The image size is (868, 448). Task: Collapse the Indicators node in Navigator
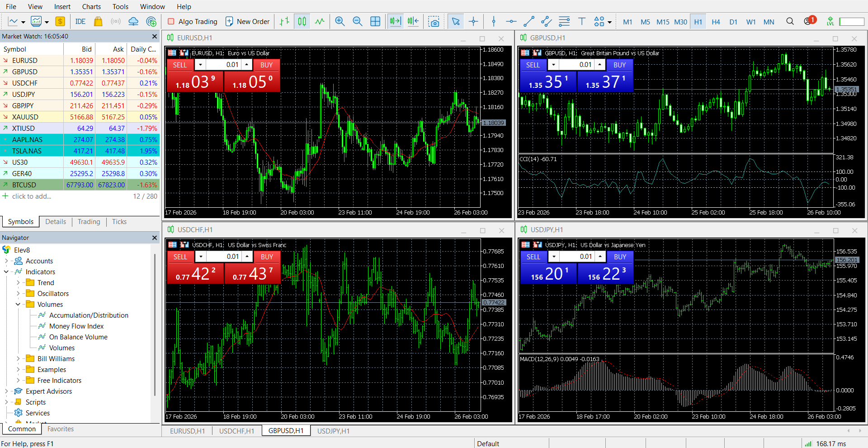click(x=6, y=272)
